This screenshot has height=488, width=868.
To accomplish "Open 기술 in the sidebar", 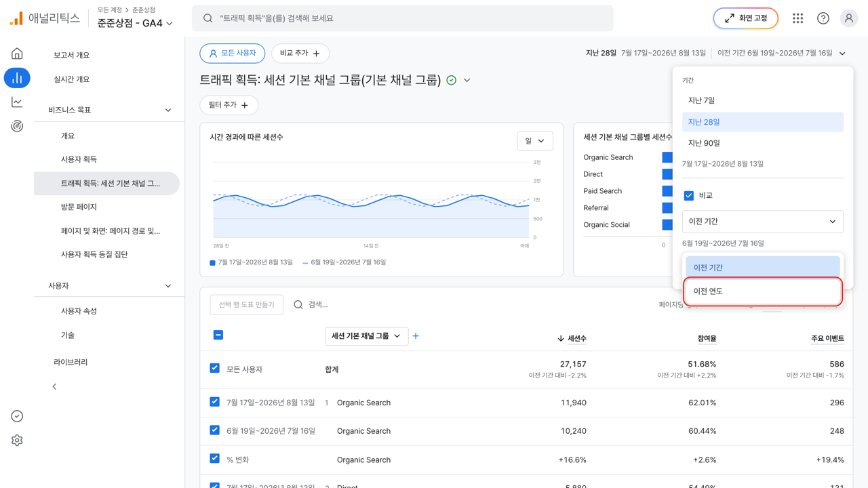I will pyautogui.click(x=68, y=335).
